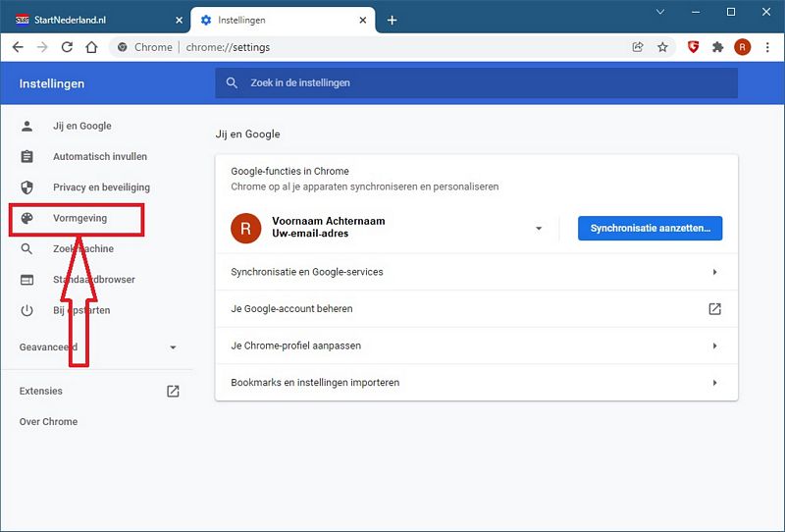Open the account dropdown arrow beside Voornaam Achternaam

[539, 229]
